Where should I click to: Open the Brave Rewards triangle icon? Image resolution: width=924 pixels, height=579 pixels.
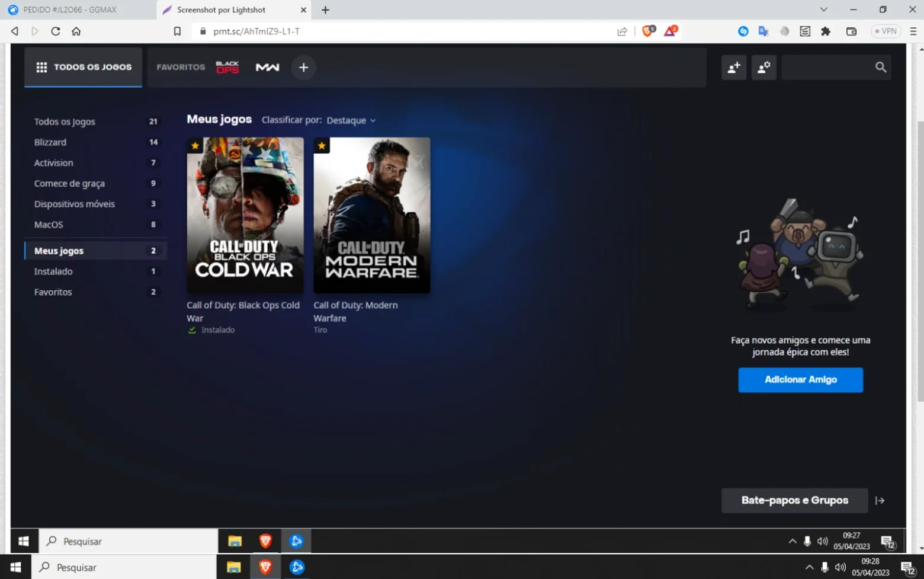(x=670, y=31)
